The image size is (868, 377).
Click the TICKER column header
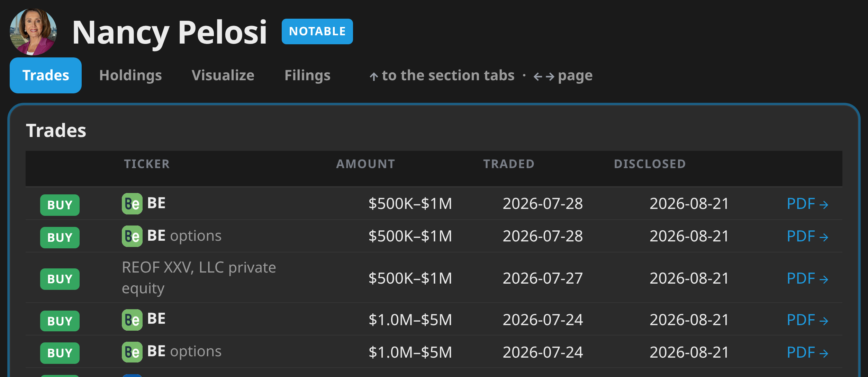click(147, 164)
